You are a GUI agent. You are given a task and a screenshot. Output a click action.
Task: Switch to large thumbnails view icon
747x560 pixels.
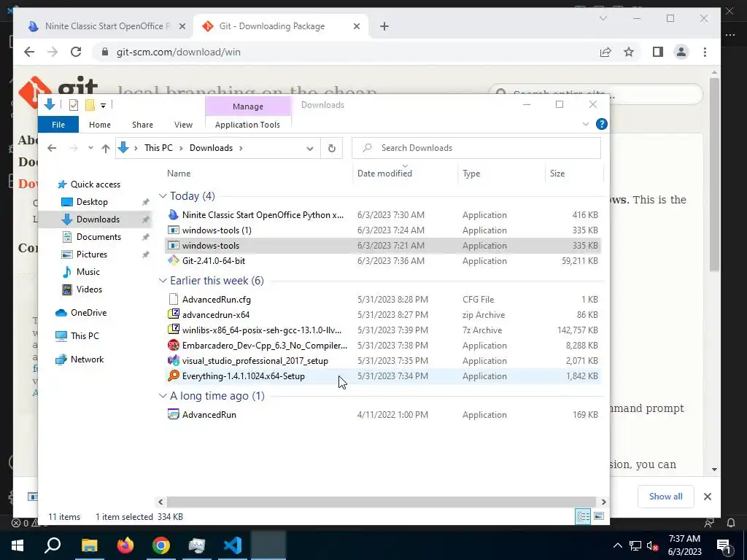pos(599,517)
